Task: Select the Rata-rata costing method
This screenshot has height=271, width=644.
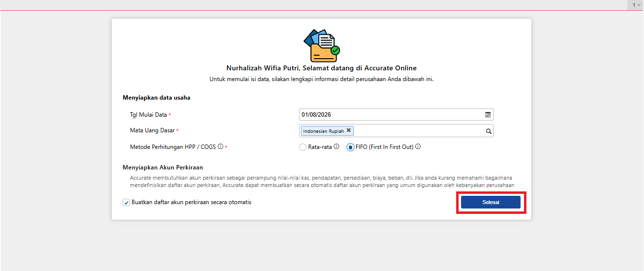Action: (302, 147)
